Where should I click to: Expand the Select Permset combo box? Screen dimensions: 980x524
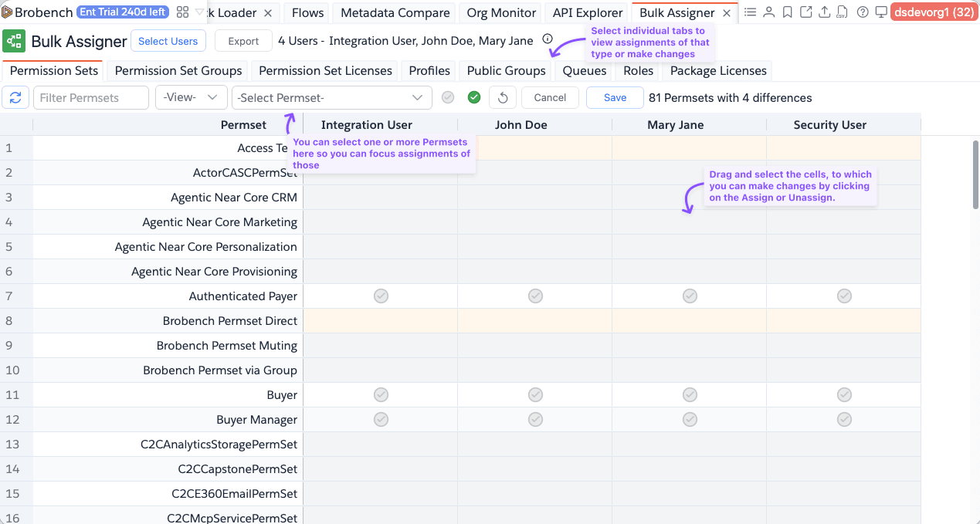click(331, 98)
